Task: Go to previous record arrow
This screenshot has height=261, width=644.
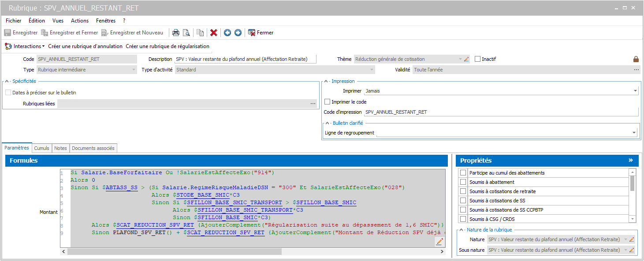Action: point(227,33)
